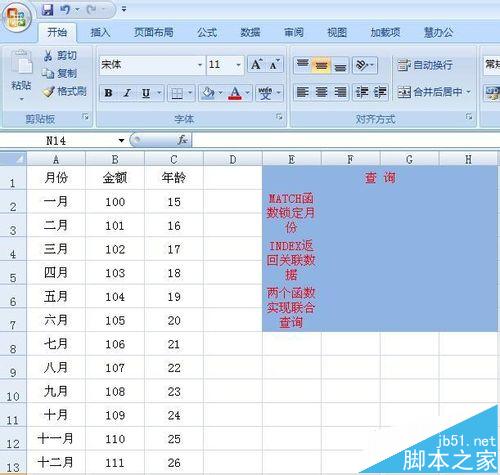Open the 剪贴板 dialog launcher
This screenshot has height=475, width=500.
click(x=86, y=116)
